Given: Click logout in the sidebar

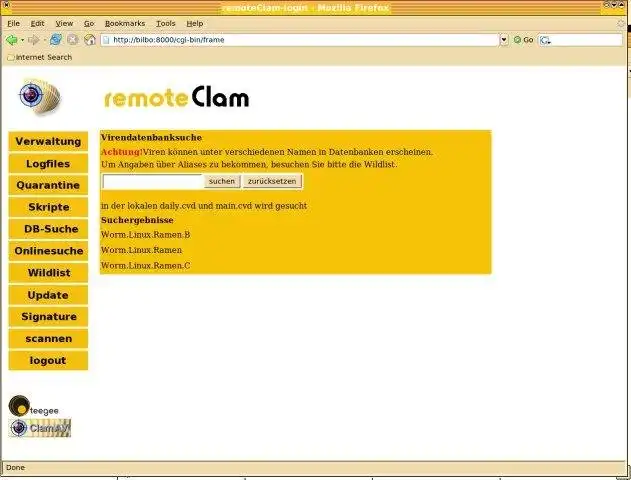Looking at the screenshot, I should (48, 361).
